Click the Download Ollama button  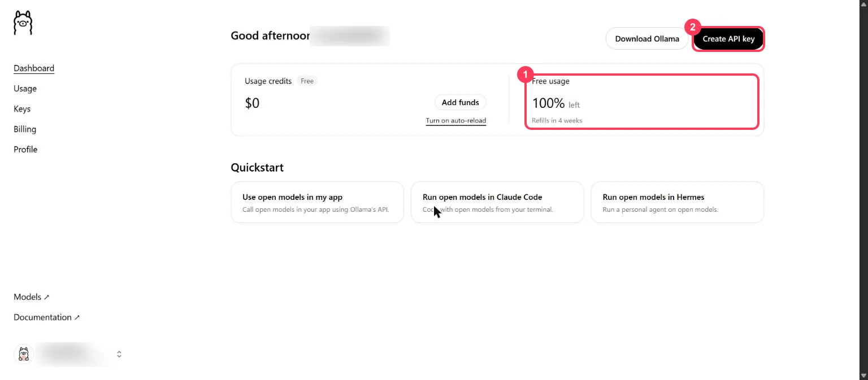tap(647, 39)
